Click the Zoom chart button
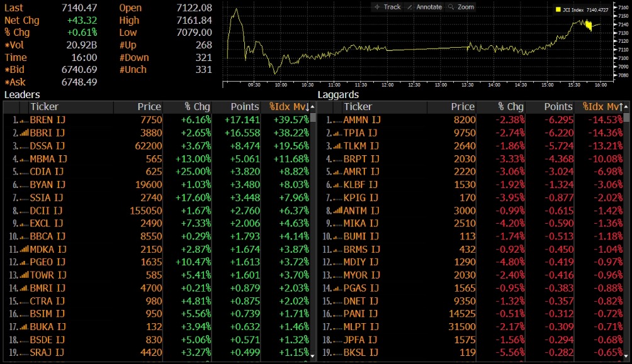The width and height of the screenshot is (632, 364). pos(461,7)
